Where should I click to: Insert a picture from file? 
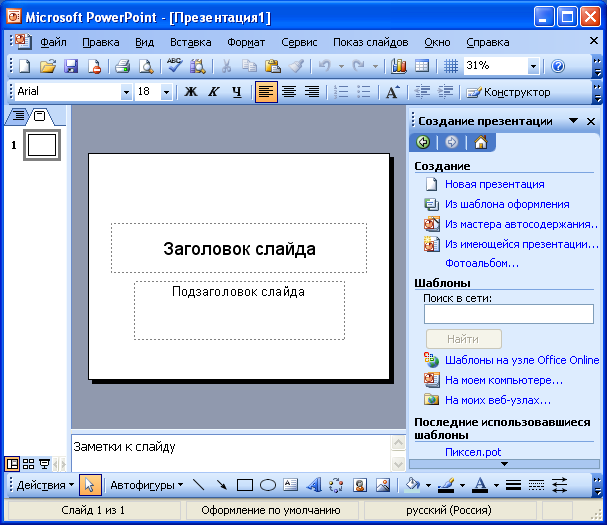pyautogui.click(x=383, y=485)
